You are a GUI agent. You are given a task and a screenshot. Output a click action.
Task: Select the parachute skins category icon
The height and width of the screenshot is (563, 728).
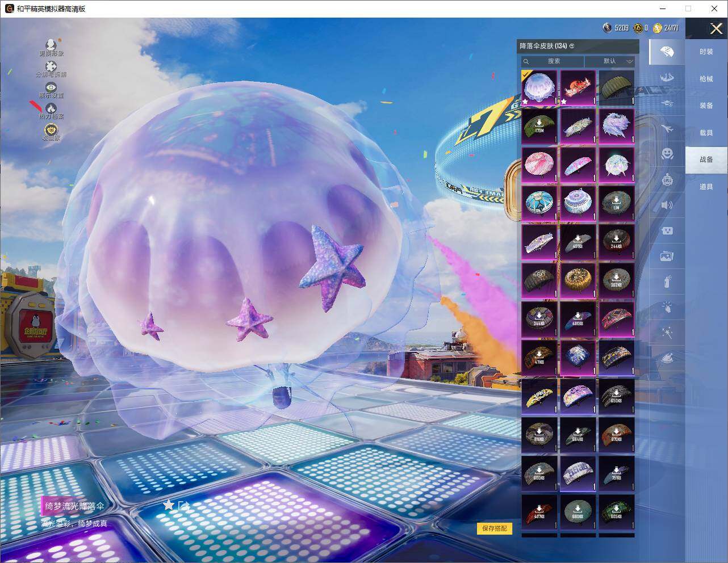[x=667, y=52]
